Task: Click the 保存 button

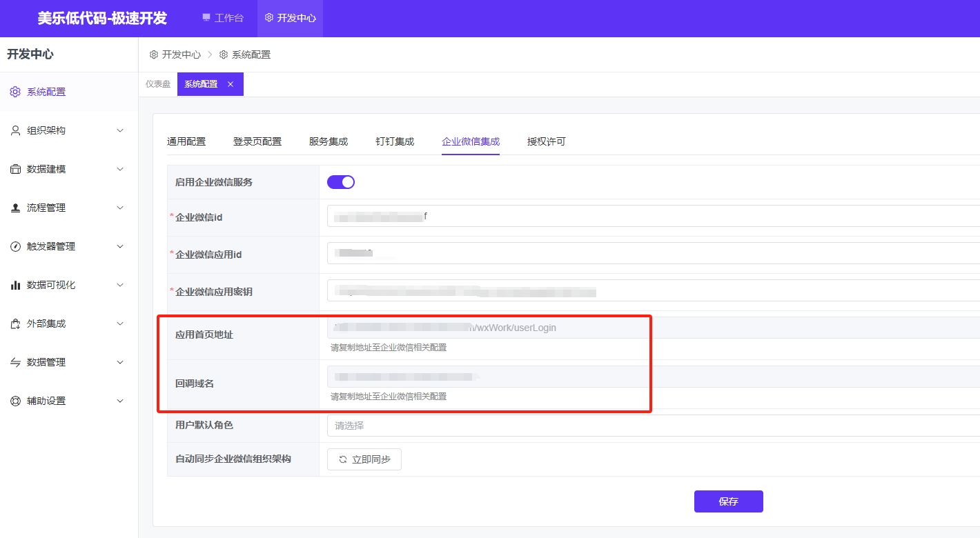Action: pyautogui.click(x=728, y=501)
